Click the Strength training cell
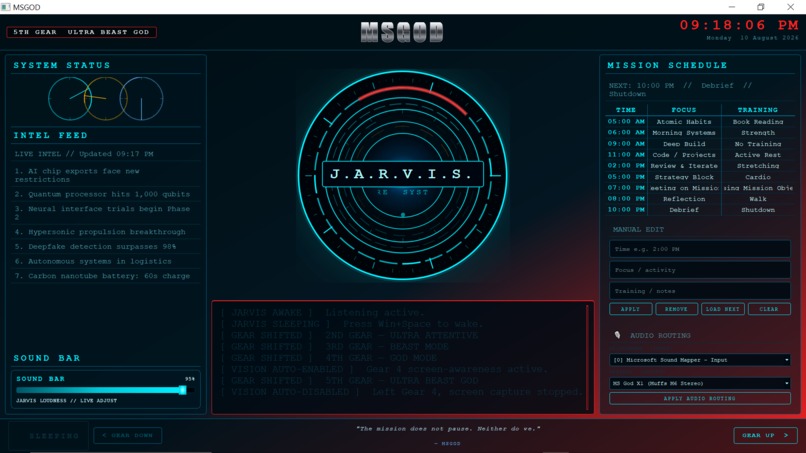The height and width of the screenshot is (453, 806). coord(758,133)
